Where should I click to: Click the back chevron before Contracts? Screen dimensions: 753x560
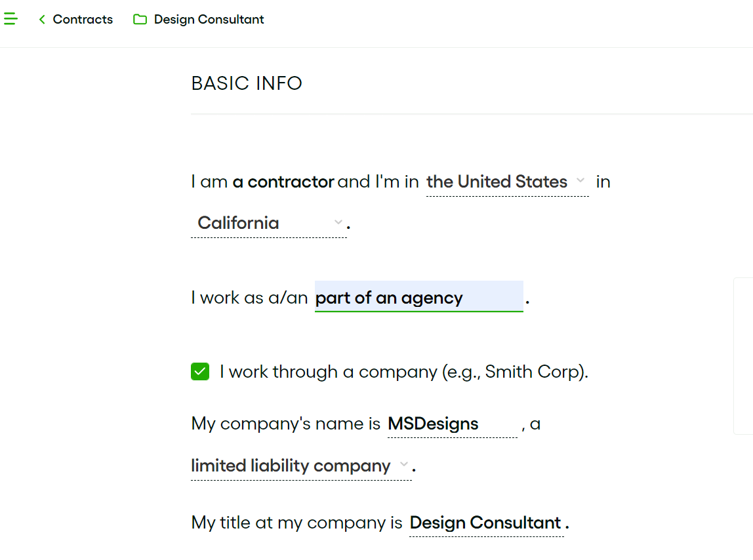click(41, 20)
